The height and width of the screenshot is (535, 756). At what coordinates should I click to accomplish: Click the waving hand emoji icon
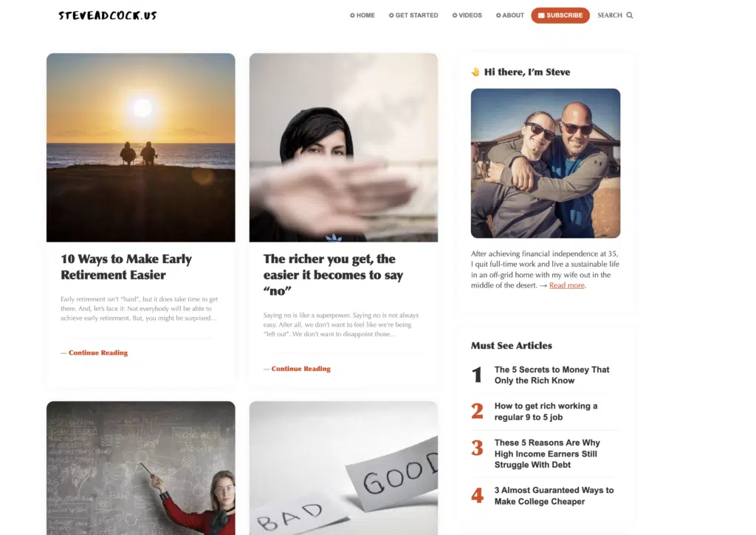pyautogui.click(x=475, y=72)
